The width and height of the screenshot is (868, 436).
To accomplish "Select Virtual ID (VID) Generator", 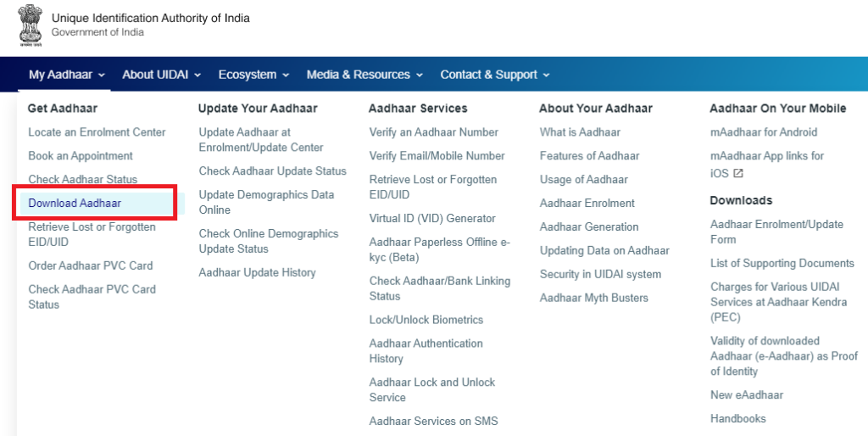I will click(x=432, y=219).
